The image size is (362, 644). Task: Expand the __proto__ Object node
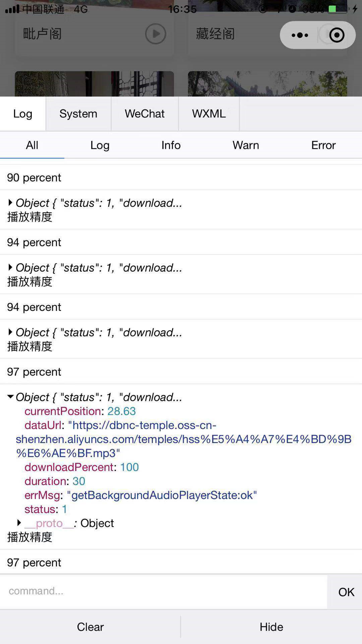pos(19,523)
